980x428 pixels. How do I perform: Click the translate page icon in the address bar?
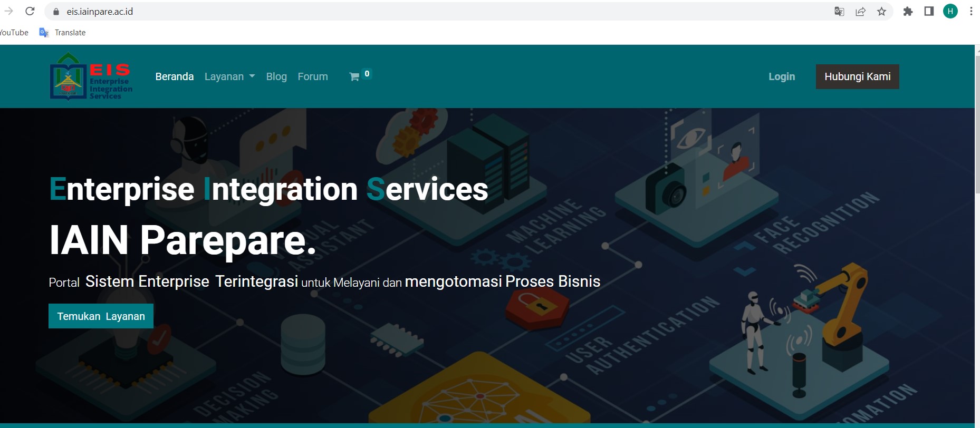click(839, 12)
